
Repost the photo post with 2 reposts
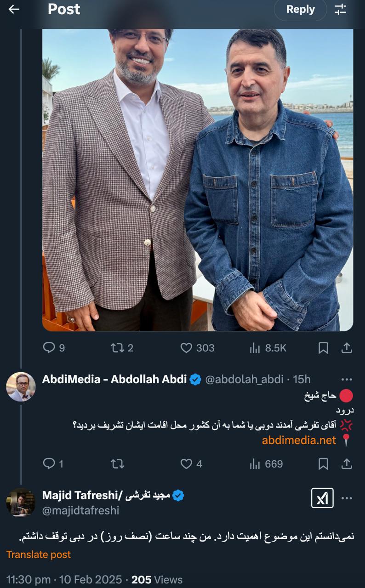coord(122,348)
